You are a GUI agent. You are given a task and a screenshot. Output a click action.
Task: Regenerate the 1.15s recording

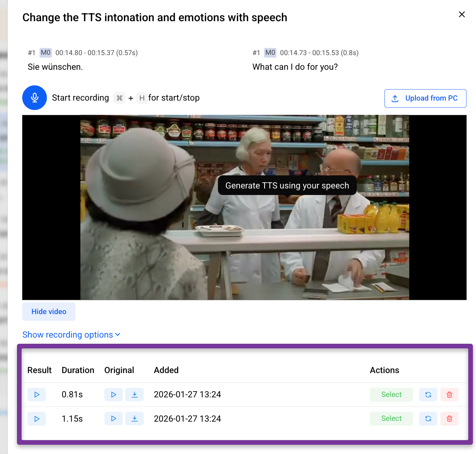click(x=428, y=419)
